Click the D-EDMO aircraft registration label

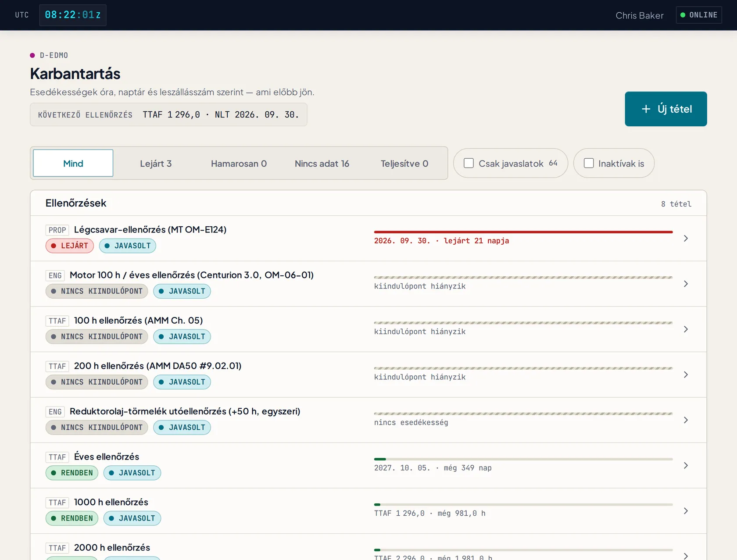[x=54, y=55]
